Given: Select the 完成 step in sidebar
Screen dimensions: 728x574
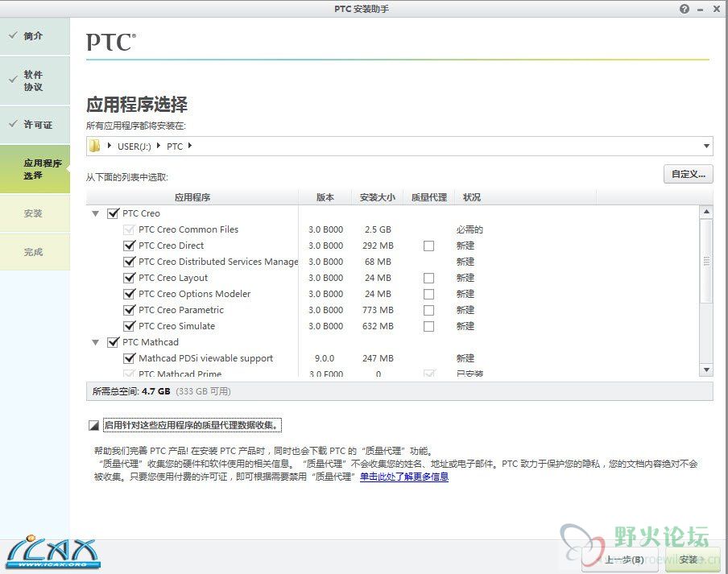Looking at the screenshot, I should tap(35, 252).
